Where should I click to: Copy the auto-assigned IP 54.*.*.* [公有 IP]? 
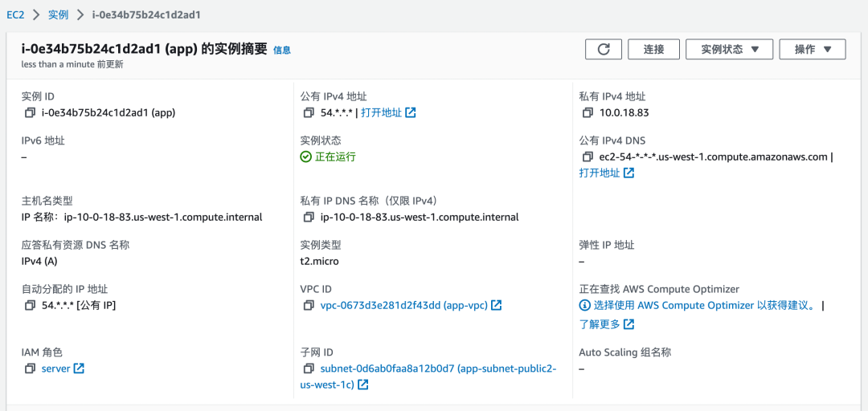tap(30, 305)
